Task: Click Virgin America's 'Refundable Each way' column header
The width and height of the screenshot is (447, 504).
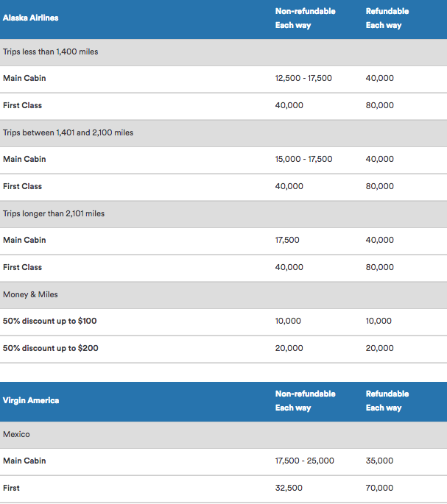Action: click(387, 401)
